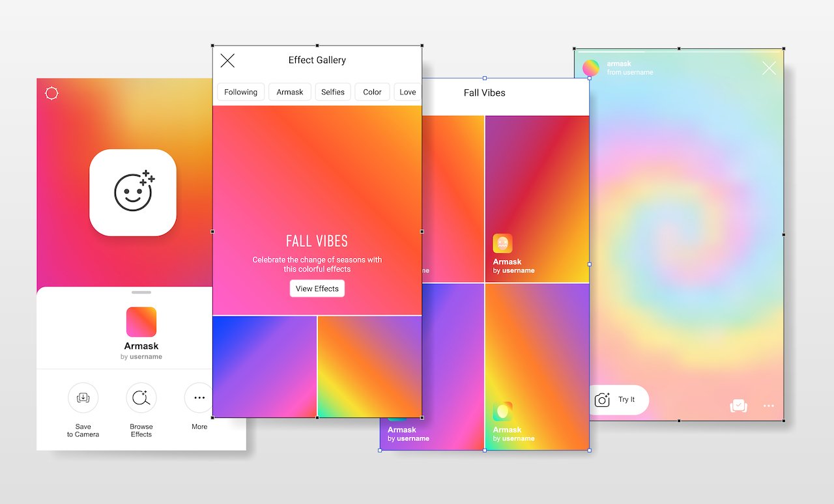This screenshot has height=504, width=834.
Task: Tap the save effect icon in story
Action: point(738,406)
